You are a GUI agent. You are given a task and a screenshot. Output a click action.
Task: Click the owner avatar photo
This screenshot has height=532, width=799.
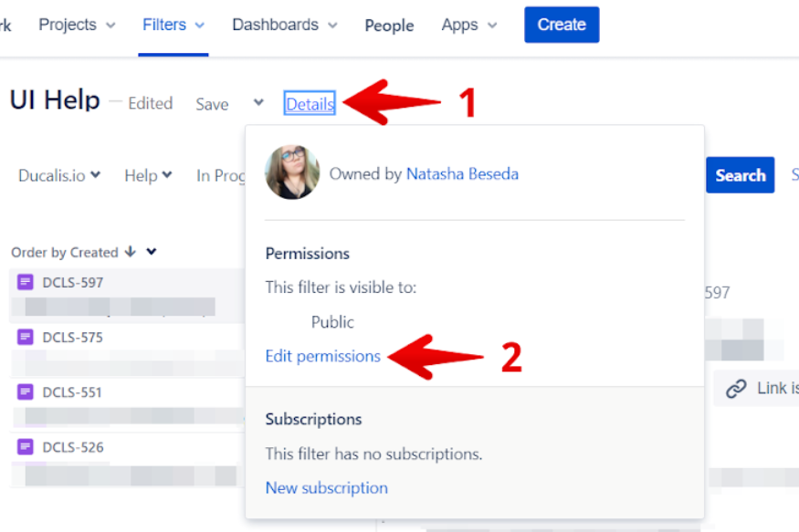291,172
